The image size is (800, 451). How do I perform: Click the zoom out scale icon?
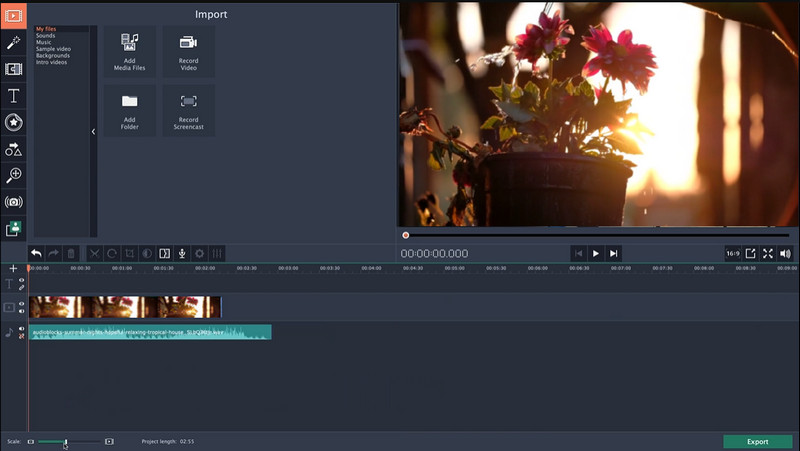[x=31, y=441]
